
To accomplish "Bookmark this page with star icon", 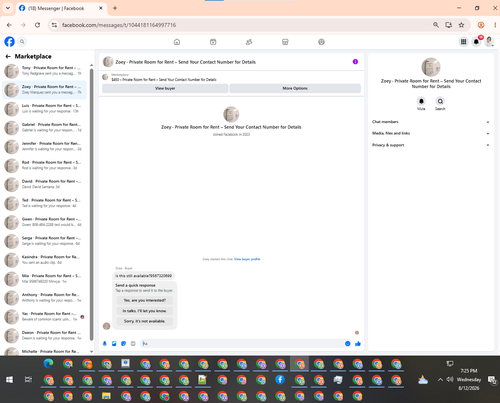I will 461,25.
